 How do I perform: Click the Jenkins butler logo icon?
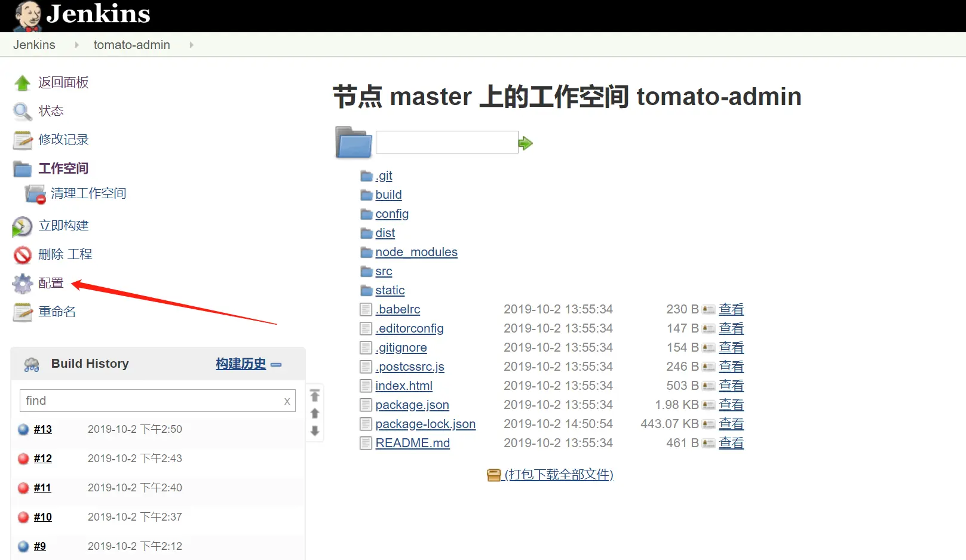click(x=27, y=16)
